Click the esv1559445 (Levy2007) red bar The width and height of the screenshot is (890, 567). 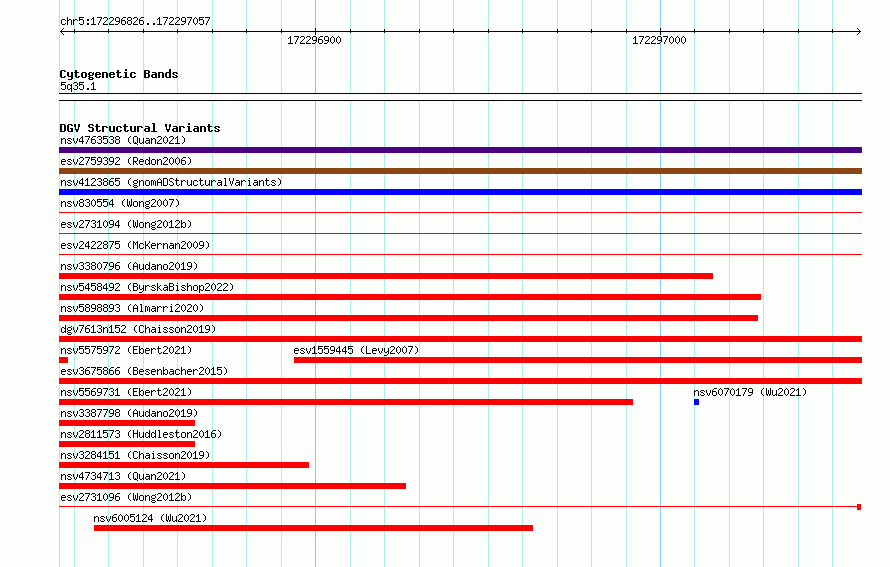578,360
